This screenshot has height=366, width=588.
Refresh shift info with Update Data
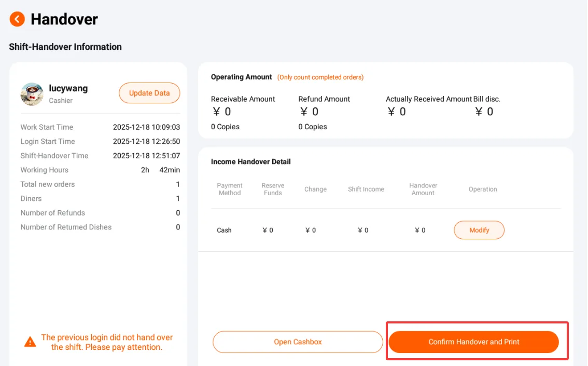[149, 93]
